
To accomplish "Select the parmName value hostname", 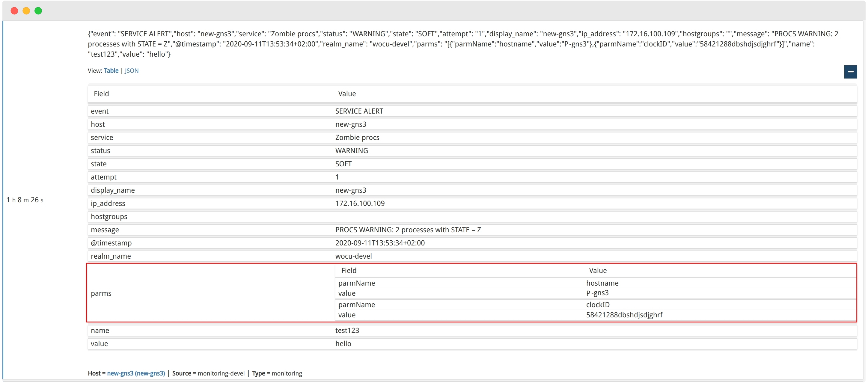I will (x=602, y=283).
